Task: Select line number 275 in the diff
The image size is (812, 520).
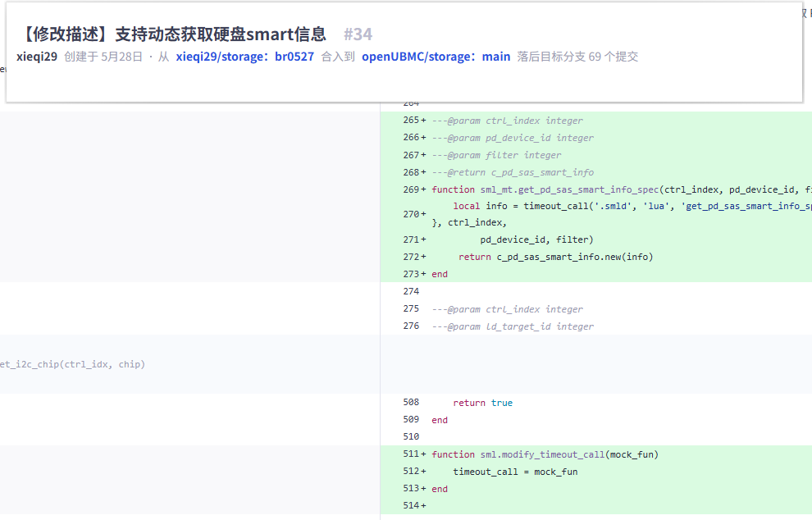Action: (x=411, y=308)
